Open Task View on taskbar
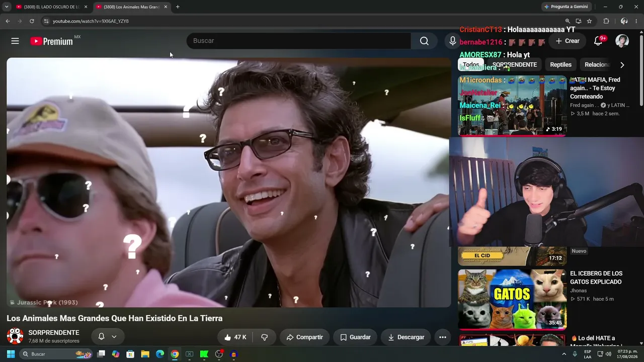Screen dimensions: 644x362 [x=101, y=354]
